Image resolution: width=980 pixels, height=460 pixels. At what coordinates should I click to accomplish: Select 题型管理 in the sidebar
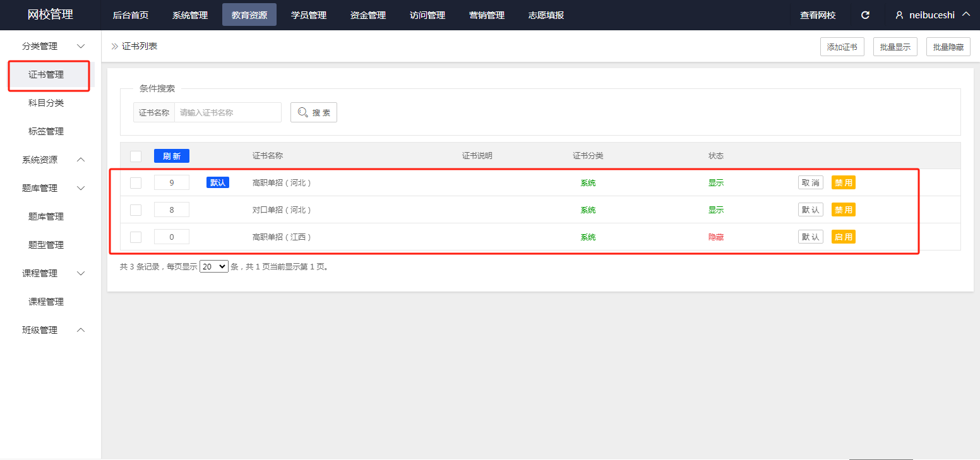[46, 245]
